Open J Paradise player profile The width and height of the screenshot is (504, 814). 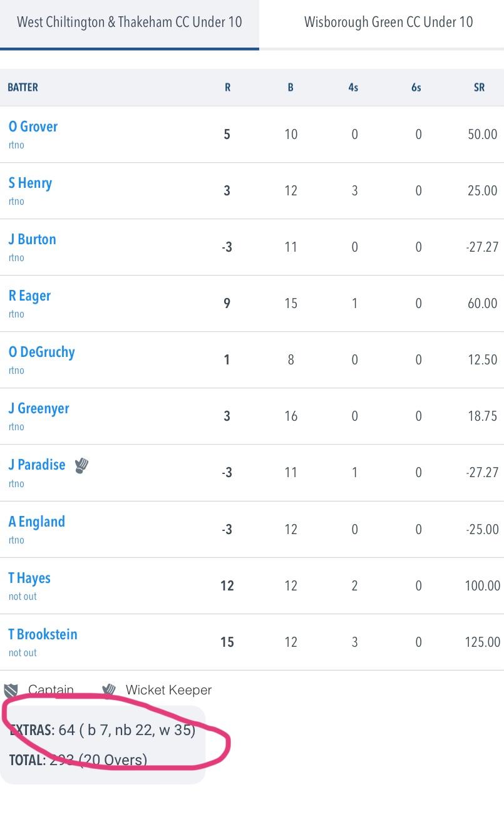(37, 465)
